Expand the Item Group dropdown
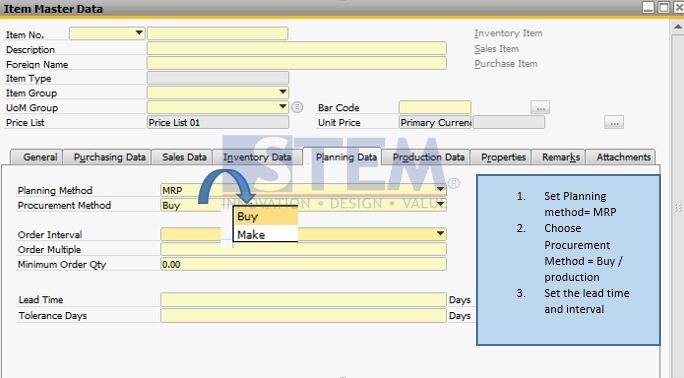Image resolution: width=684 pixels, height=378 pixels. pos(283,92)
